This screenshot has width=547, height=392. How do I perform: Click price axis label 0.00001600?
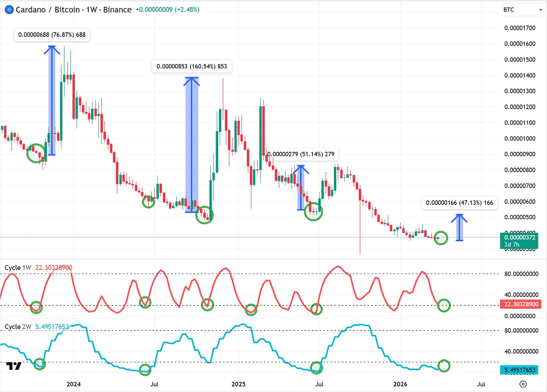[520, 44]
